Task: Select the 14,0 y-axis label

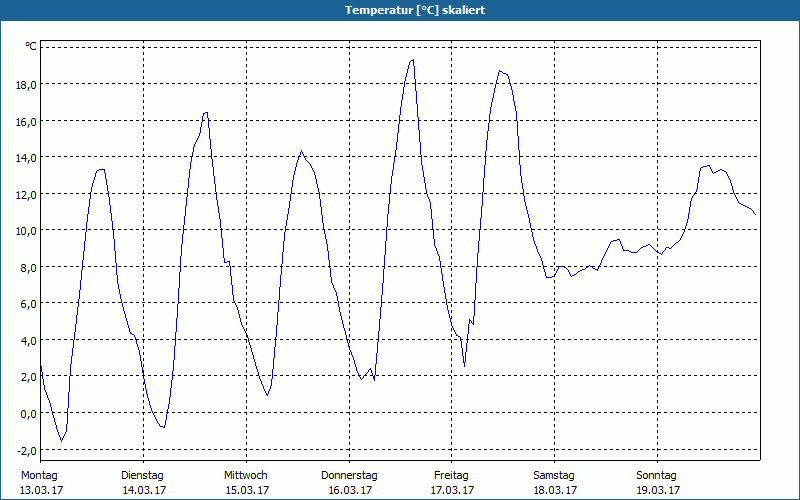Action: 26,158
